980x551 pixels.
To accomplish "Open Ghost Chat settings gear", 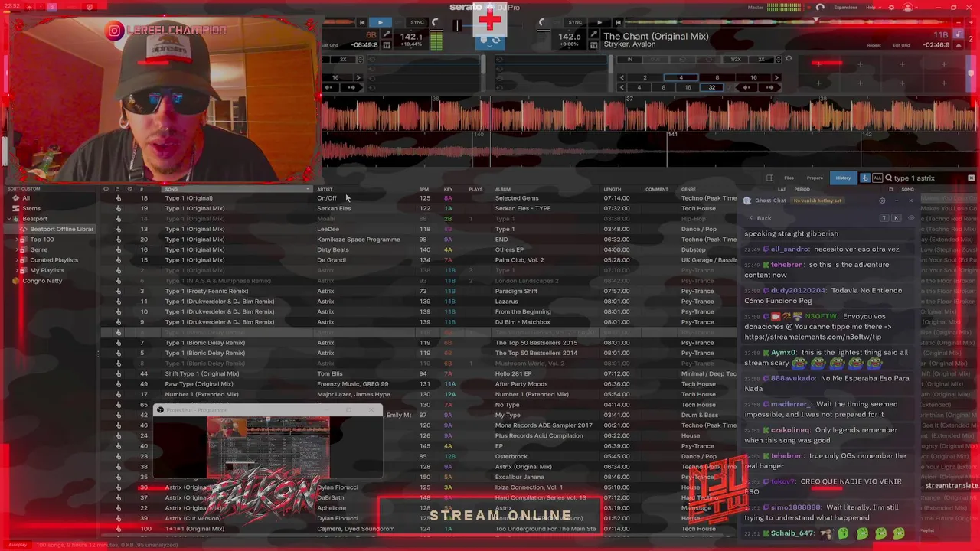I will 882,201.
